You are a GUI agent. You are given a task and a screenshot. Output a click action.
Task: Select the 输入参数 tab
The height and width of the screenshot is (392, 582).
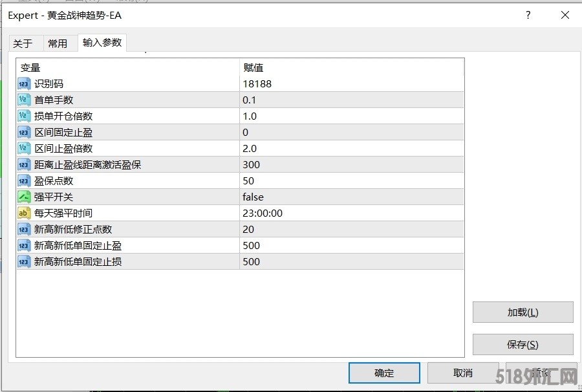[x=102, y=43]
